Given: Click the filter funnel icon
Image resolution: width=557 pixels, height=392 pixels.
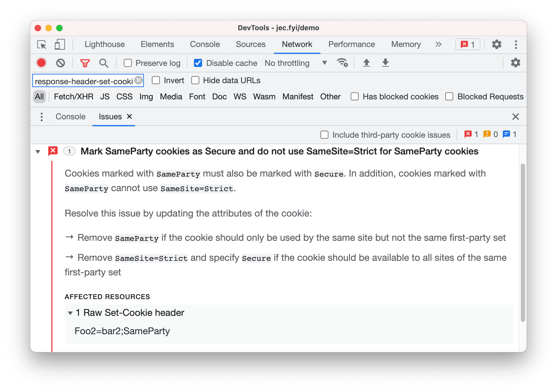Looking at the screenshot, I should 85,64.
